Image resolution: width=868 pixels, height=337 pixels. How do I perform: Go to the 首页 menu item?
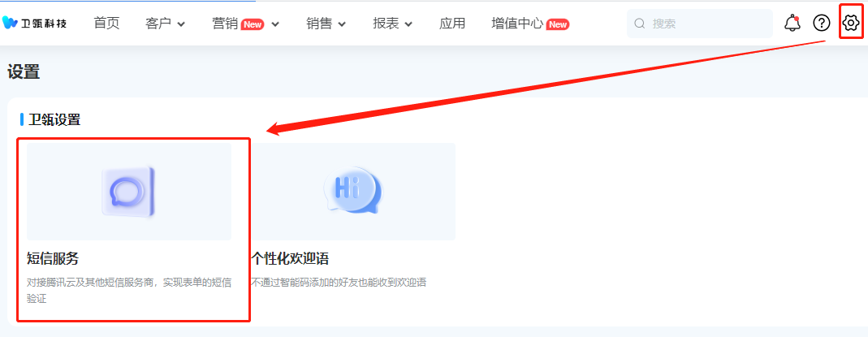click(106, 24)
